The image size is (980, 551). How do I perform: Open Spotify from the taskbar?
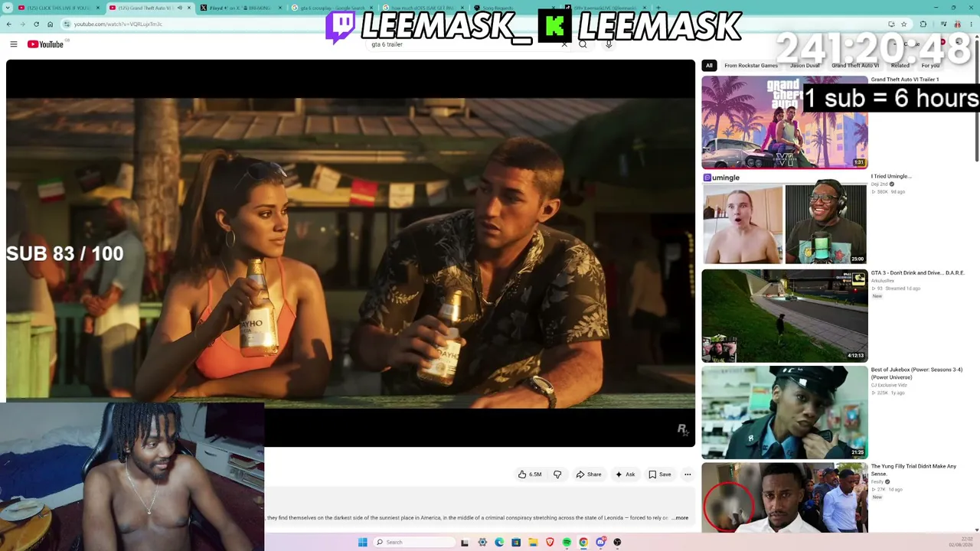(567, 542)
